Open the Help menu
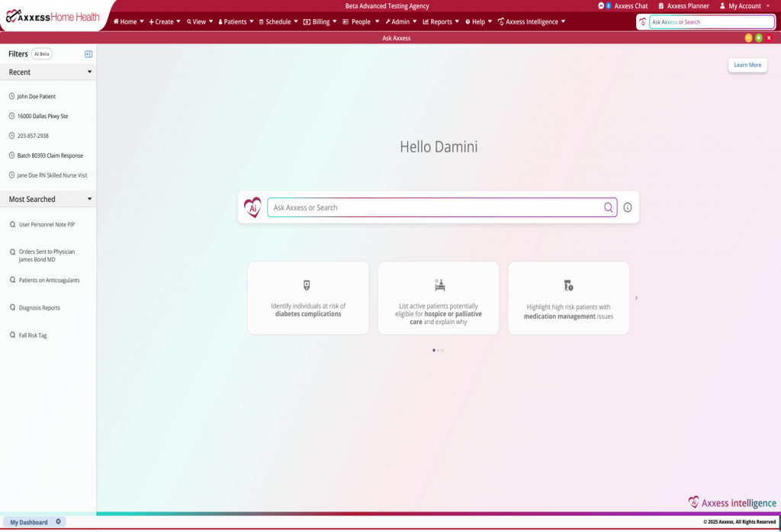 point(479,22)
